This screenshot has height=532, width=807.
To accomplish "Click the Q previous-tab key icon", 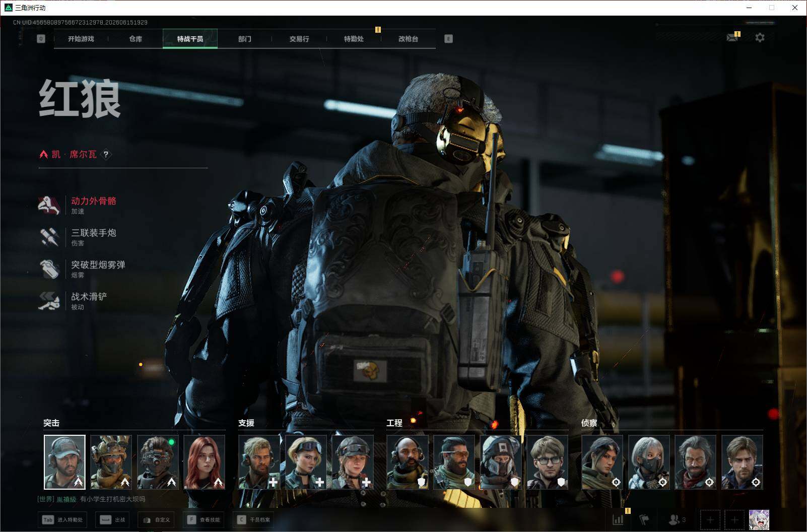I will point(41,39).
